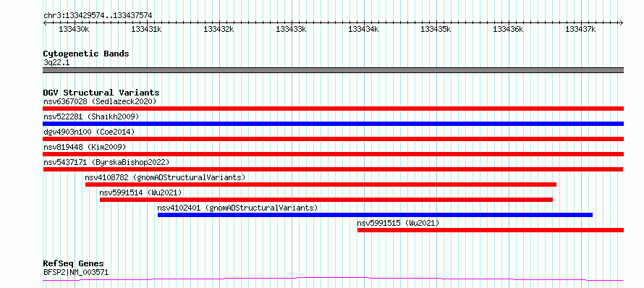Screen dimensions: 644x288
Task: Select the red bar for nsv819448
Action: [333, 154]
